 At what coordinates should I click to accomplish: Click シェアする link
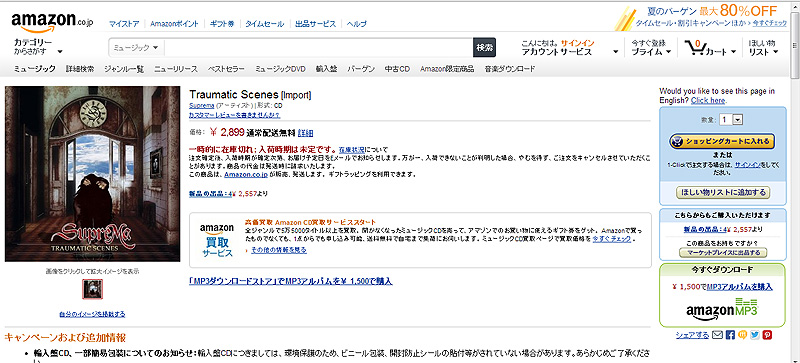pyautogui.click(x=692, y=335)
